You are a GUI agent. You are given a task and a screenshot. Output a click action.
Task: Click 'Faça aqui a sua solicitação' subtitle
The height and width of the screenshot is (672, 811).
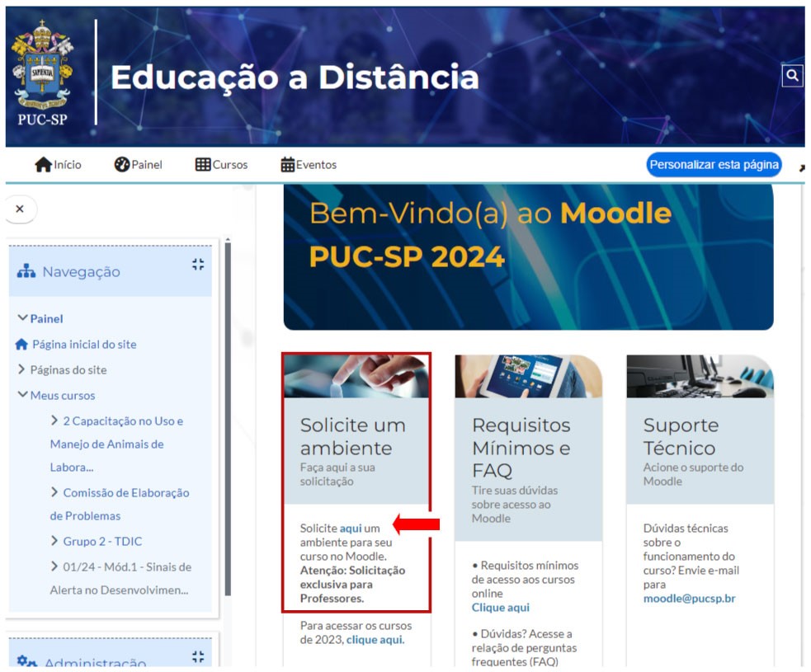click(337, 474)
